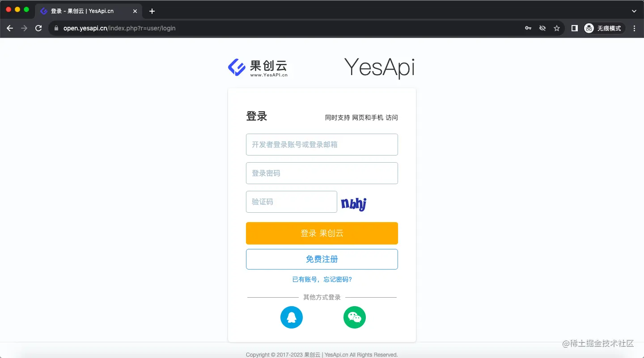The height and width of the screenshot is (358, 644).
Task: Click the WeChat login icon
Action: [355, 317]
